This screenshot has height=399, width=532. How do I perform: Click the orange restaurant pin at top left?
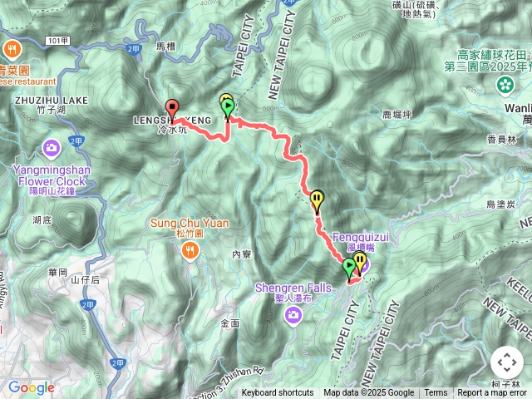pyautogui.click(x=12, y=51)
